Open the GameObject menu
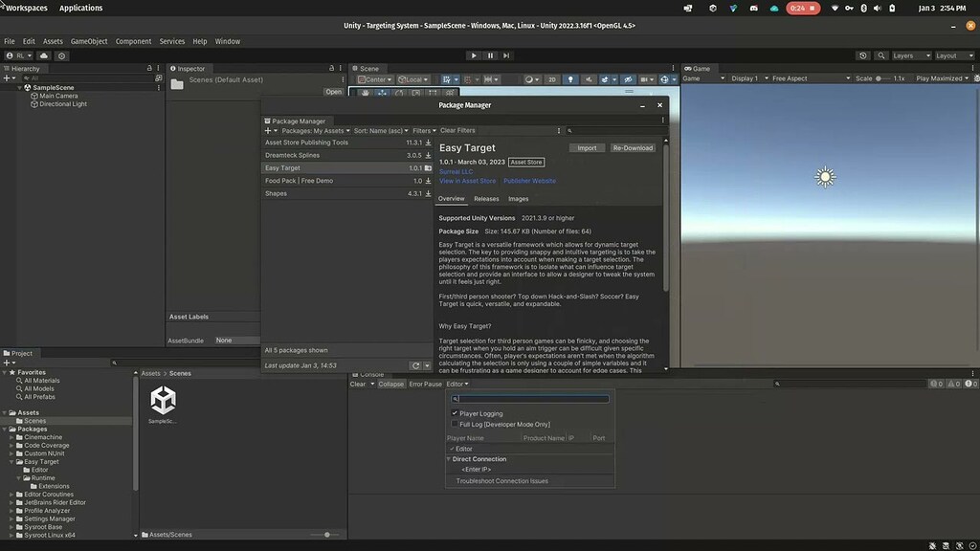This screenshot has height=551, width=980. pyautogui.click(x=89, y=41)
